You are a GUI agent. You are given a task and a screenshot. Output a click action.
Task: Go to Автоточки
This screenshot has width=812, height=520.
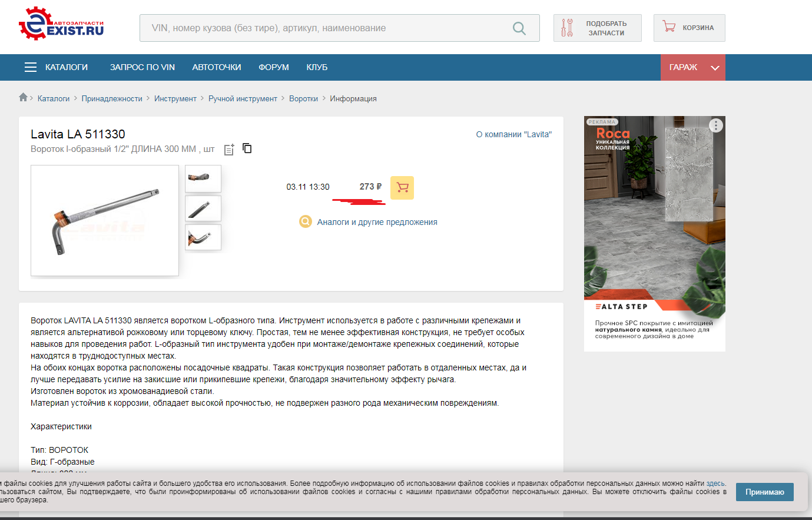coord(217,67)
